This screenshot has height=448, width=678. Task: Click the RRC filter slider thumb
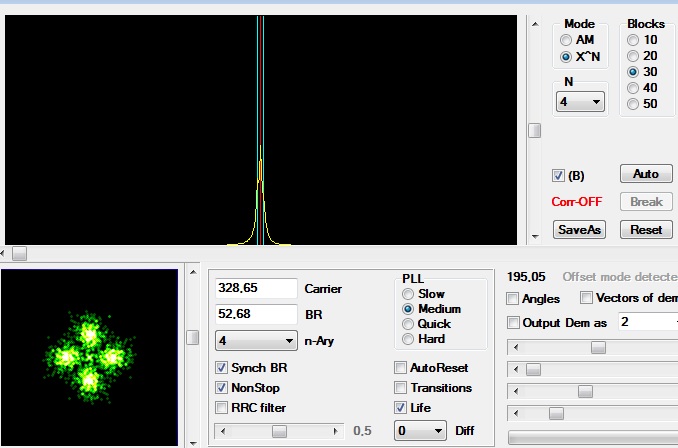coord(279,431)
